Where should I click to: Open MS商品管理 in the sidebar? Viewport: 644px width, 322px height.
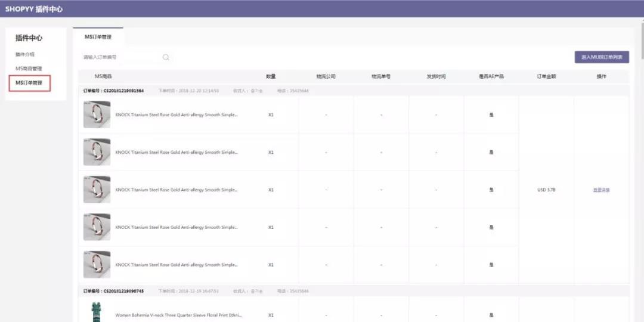point(29,69)
